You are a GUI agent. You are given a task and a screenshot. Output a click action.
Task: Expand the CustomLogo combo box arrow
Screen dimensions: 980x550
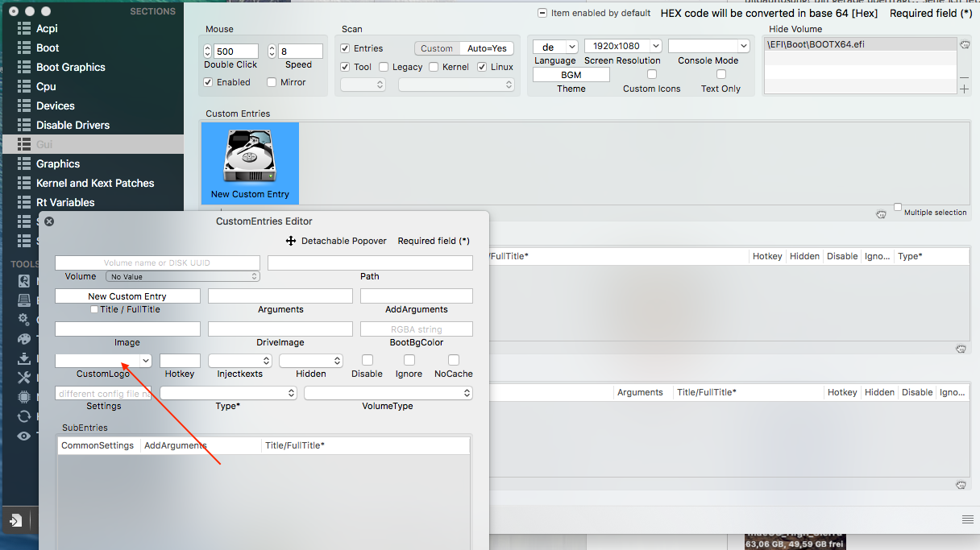pyautogui.click(x=145, y=361)
